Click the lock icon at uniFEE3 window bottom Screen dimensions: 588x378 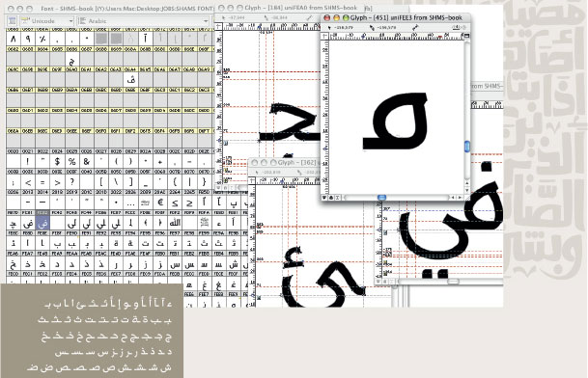(331, 198)
